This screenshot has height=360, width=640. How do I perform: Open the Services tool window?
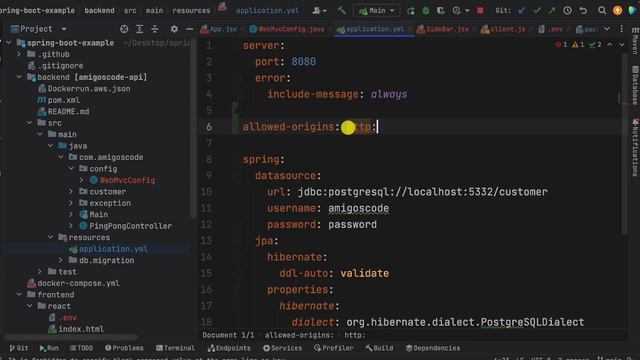coord(282,348)
